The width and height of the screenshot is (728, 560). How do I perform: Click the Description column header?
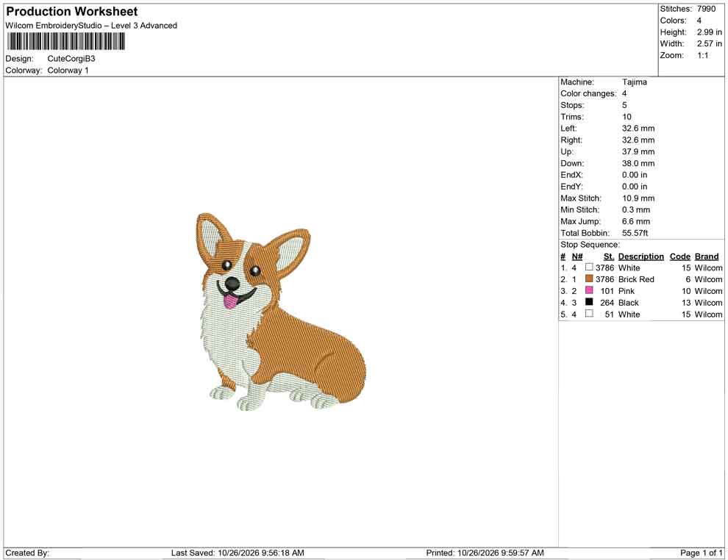[640, 256]
